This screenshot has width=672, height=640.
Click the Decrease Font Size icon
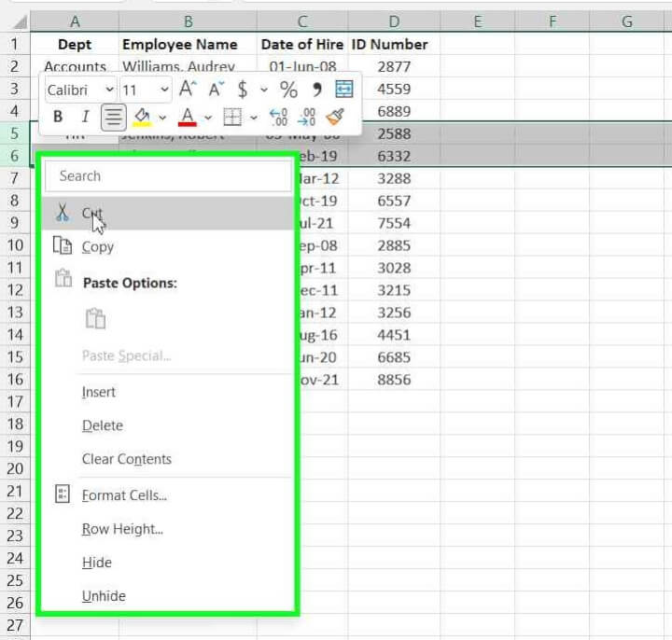[x=217, y=90]
